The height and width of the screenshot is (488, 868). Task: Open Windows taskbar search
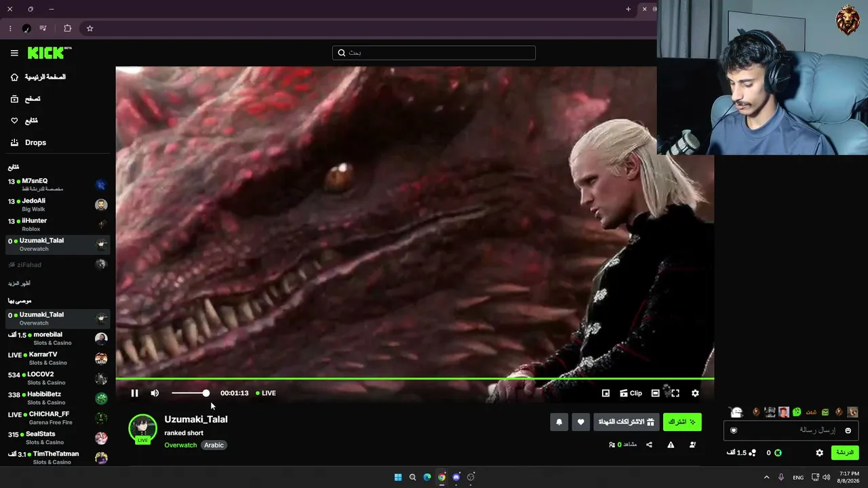pyautogui.click(x=412, y=477)
